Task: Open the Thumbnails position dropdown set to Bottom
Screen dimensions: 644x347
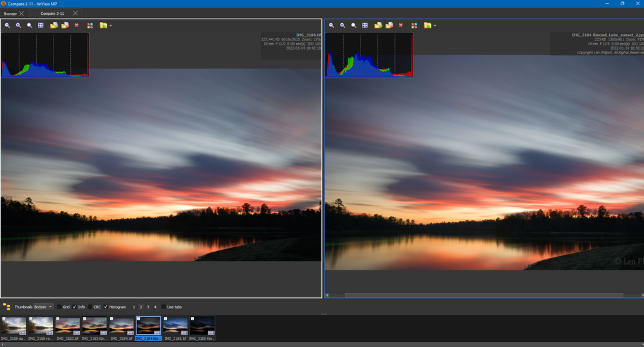Action: click(44, 306)
